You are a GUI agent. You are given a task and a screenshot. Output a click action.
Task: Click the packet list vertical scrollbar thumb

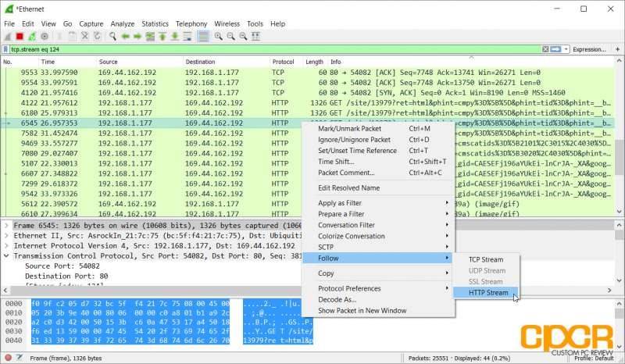click(x=619, y=157)
